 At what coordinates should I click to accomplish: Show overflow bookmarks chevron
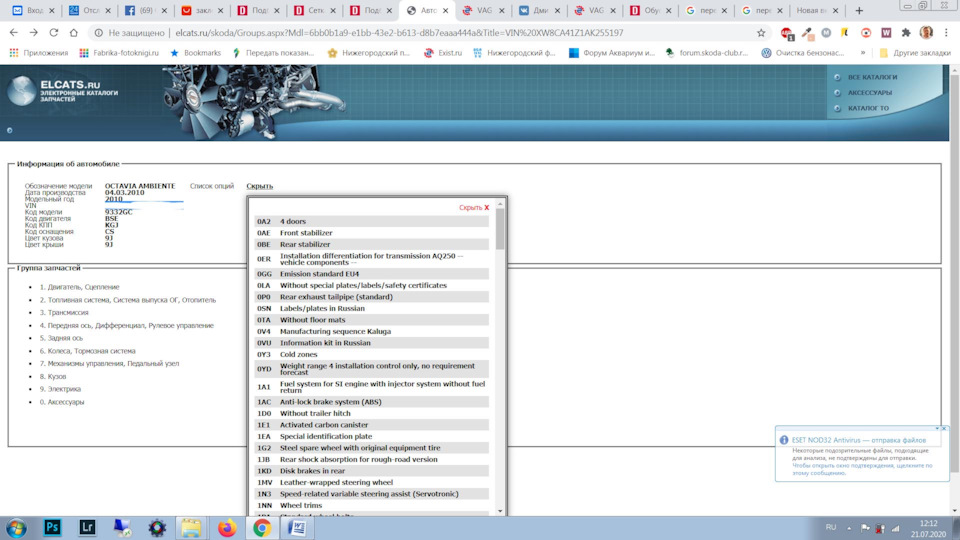click(x=863, y=53)
